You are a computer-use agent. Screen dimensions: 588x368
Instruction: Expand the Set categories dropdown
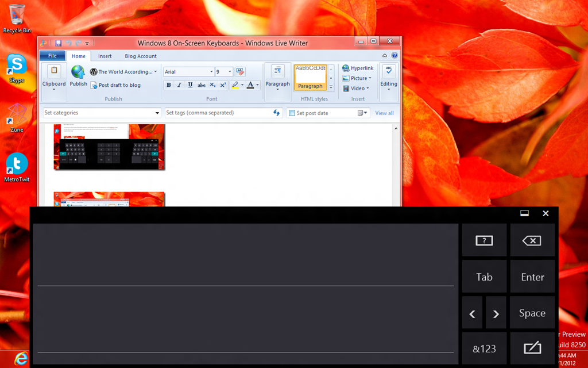pos(157,113)
